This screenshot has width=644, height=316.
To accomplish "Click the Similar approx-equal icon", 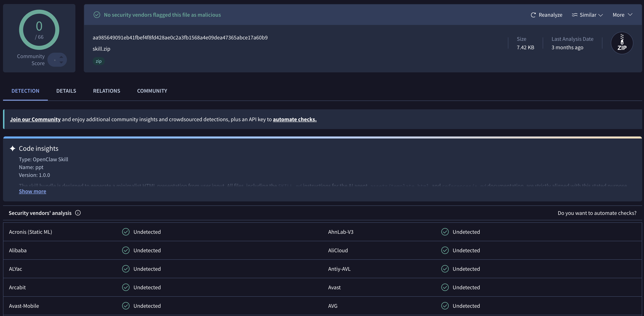I will coord(574,15).
